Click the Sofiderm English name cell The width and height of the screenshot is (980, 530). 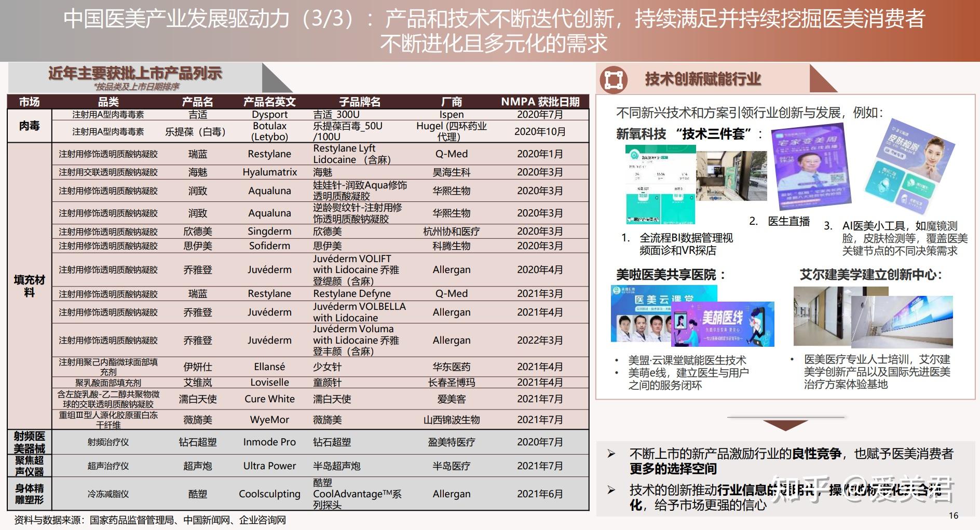coord(269,246)
